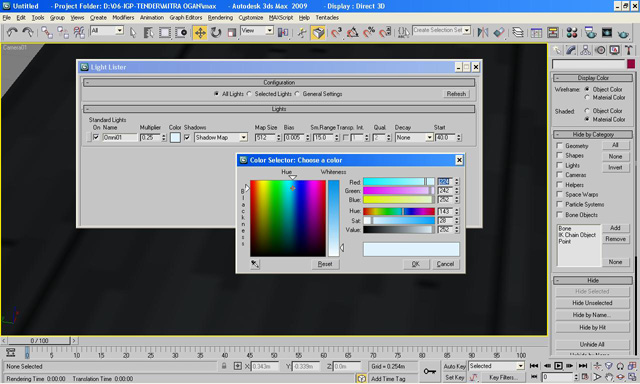
Task: Toggle the Window/Crossing selection icon
Action: coord(181,32)
